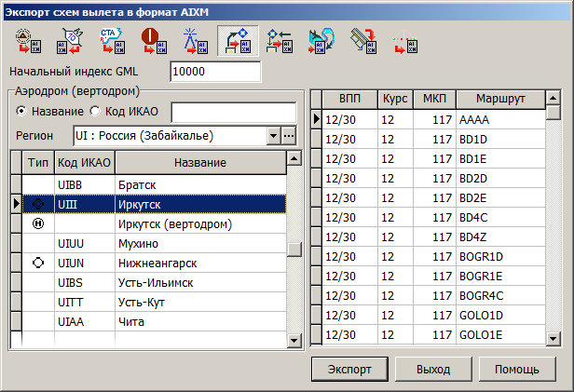The height and width of the screenshot is (392, 574).
Task: Open the dotted yellow triangle AIXM export icon
Action: pyautogui.click(x=405, y=41)
